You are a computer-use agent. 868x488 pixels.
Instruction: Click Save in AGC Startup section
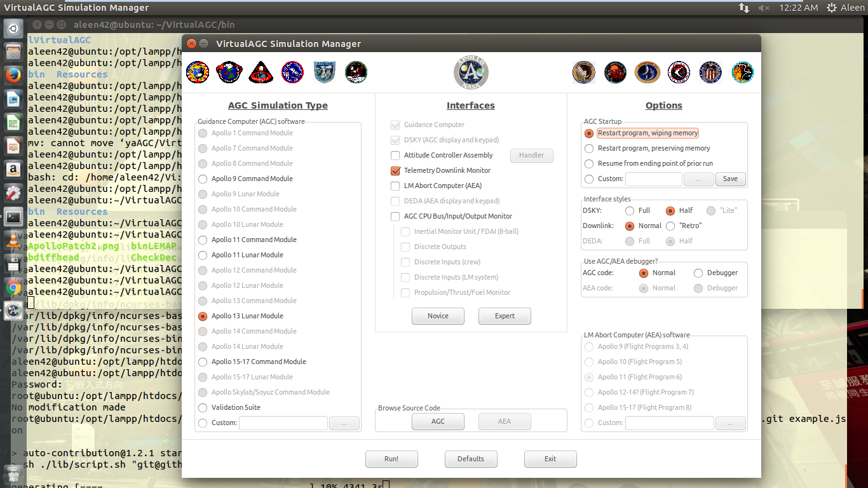(731, 179)
